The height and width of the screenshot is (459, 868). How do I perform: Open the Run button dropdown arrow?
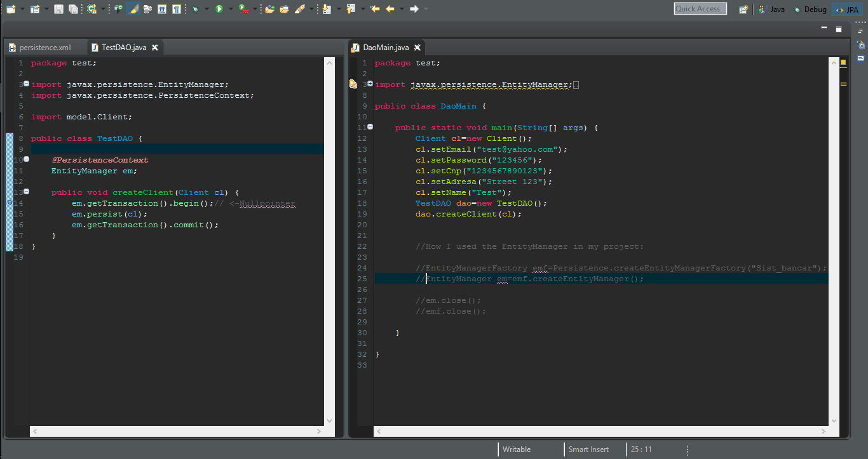(230, 9)
